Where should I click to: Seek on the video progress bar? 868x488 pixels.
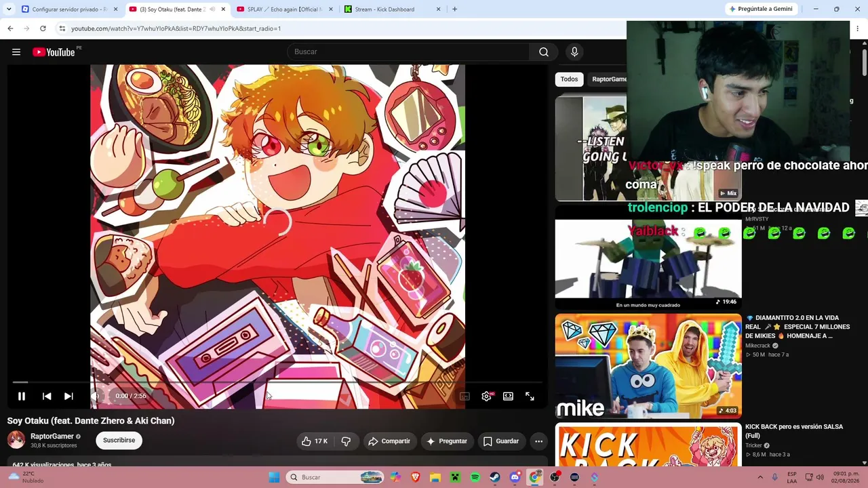278,382
